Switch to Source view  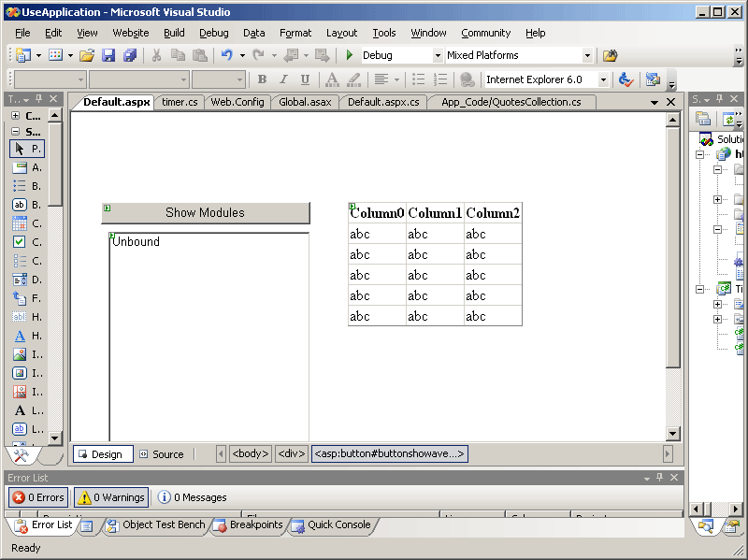(x=161, y=454)
